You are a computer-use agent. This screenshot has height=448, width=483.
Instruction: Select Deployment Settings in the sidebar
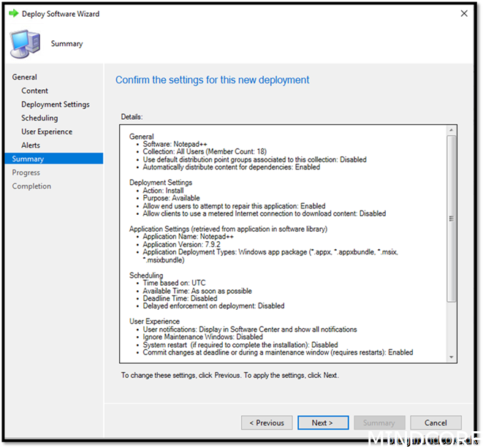point(56,105)
